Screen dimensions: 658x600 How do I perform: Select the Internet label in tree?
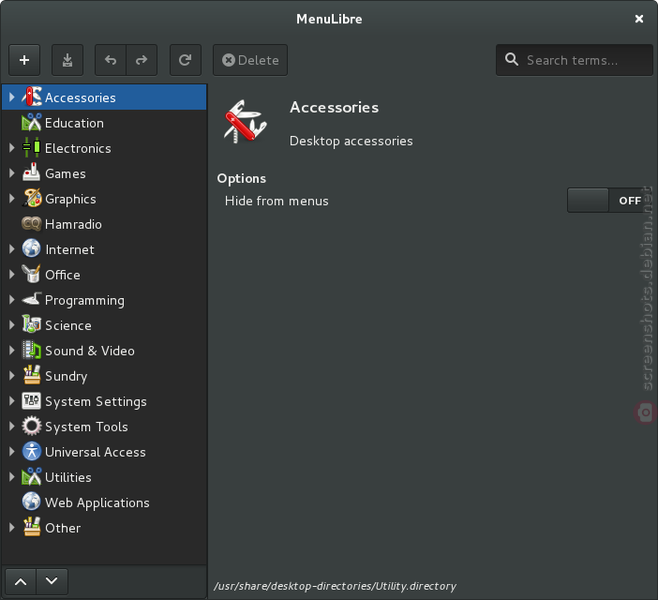70,249
